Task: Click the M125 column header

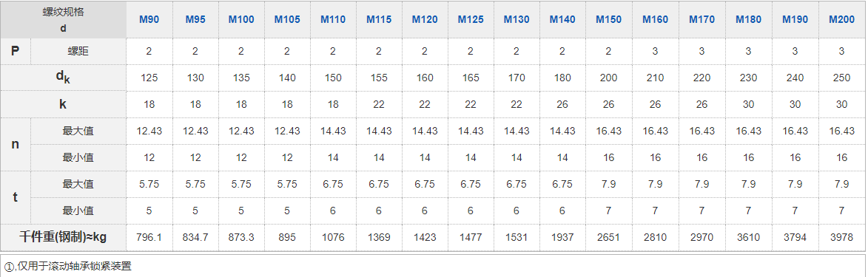Action: 471,19
